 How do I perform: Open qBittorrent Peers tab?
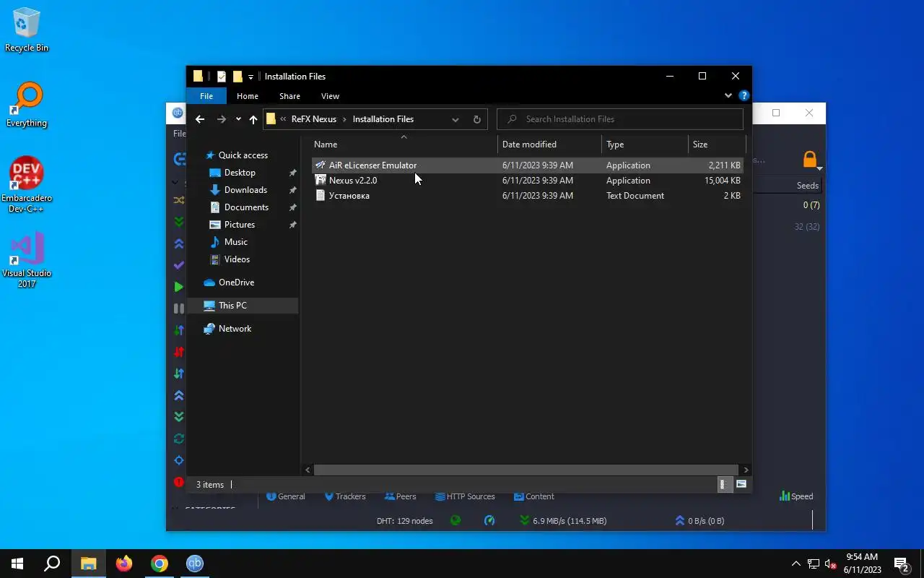[x=401, y=496]
